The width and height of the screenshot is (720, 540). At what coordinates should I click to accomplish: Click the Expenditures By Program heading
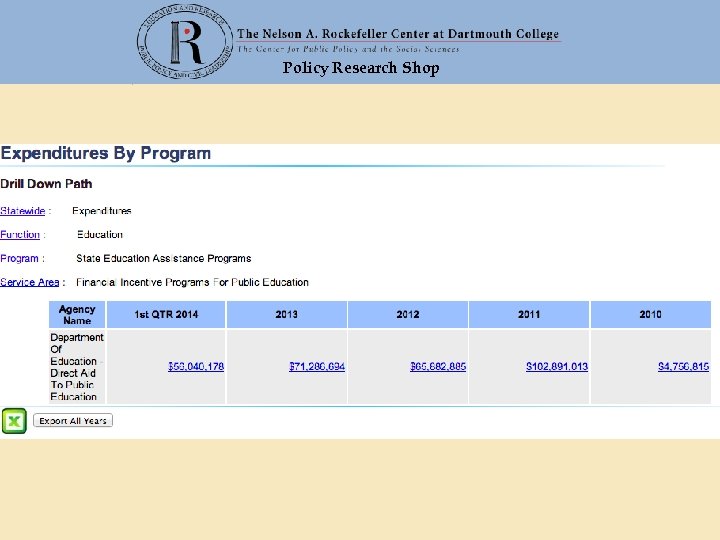(106, 153)
